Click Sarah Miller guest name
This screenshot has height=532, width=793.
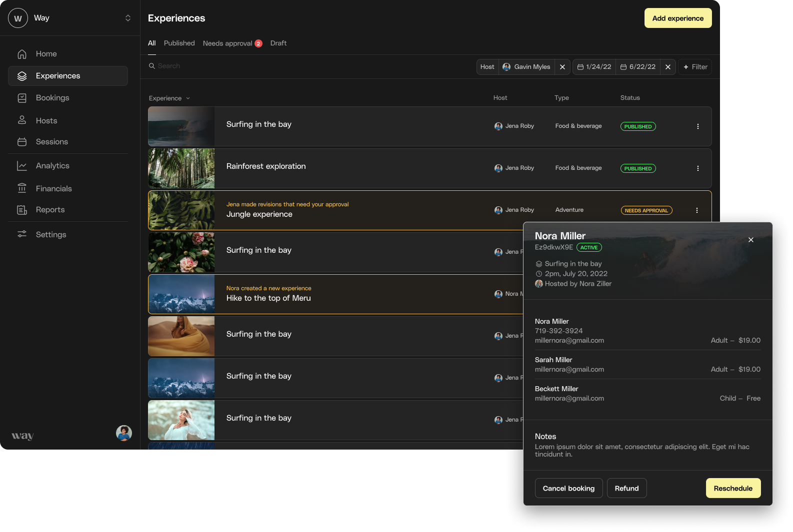pyautogui.click(x=553, y=360)
